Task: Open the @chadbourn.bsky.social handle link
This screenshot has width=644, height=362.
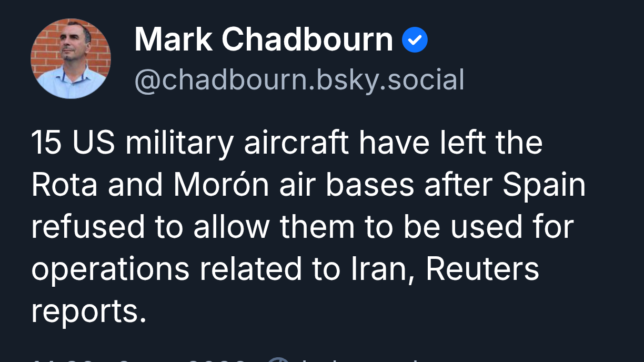Action: 299,80
